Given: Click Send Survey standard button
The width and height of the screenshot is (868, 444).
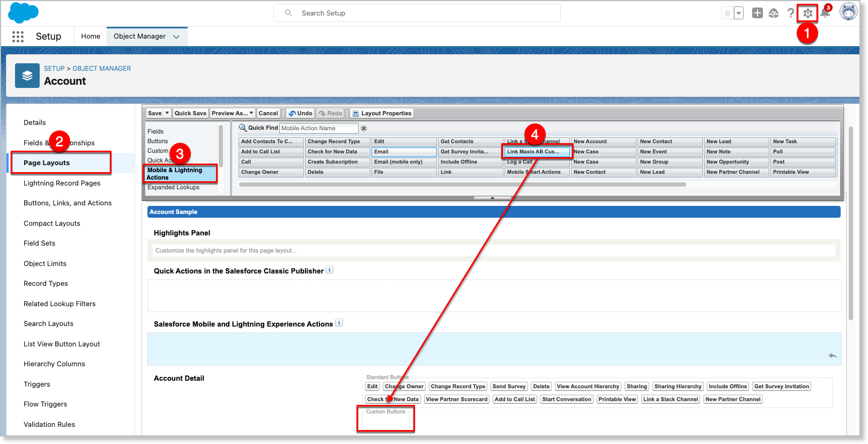Looking at the screenshot, I should tap(509, 387).
